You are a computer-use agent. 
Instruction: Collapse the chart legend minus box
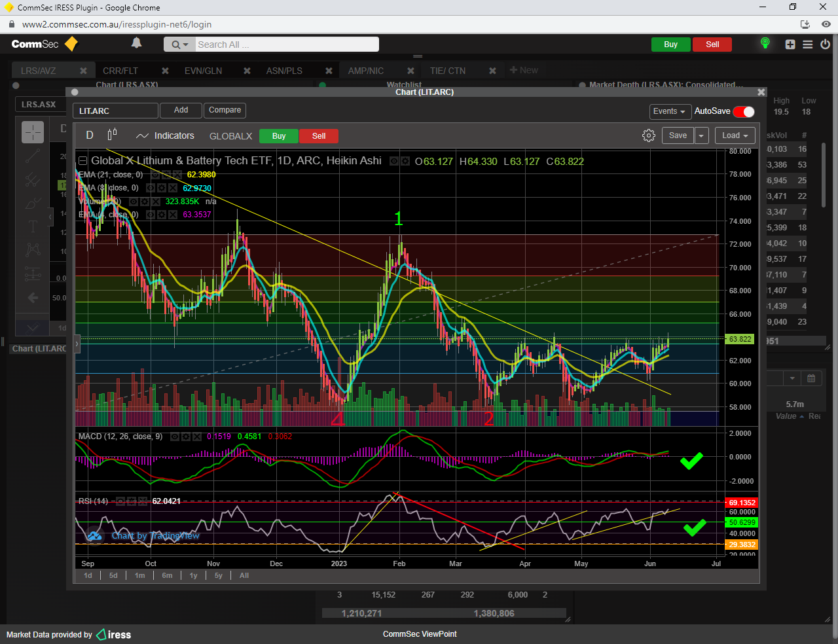(x=82, y=161)
